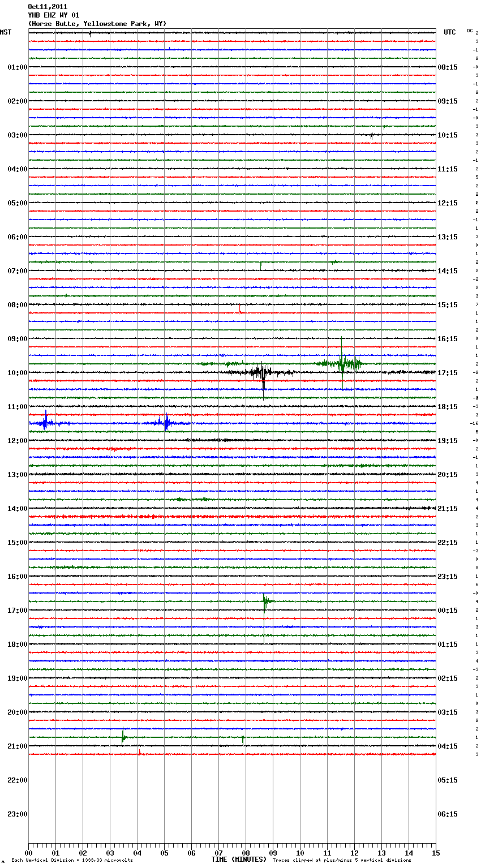Select the station code YHB EHZ WY 01
481x868 pixels.
[x=54, y=15]
